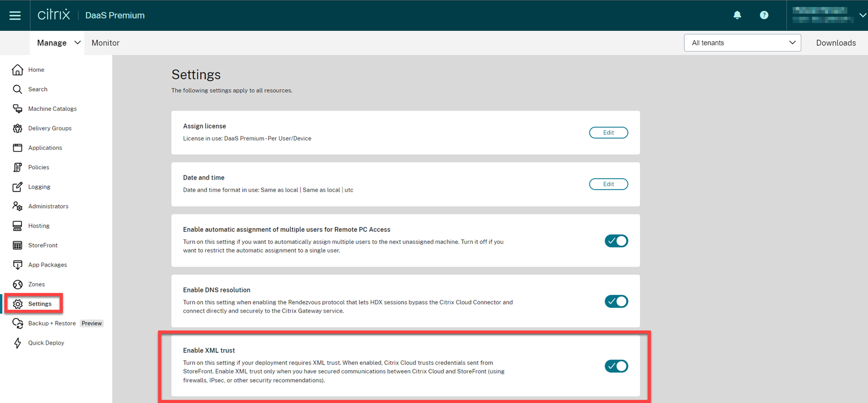The image size is (868, 403).
Task: Click the Enable XML trust title
Action: pyautogui.click(x=209, y=350)
